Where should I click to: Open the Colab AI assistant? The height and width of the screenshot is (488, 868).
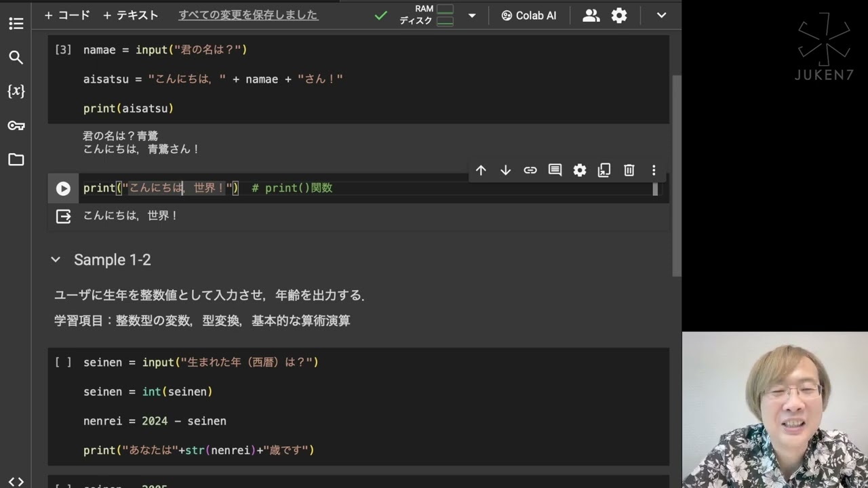[x=529, y=16]
